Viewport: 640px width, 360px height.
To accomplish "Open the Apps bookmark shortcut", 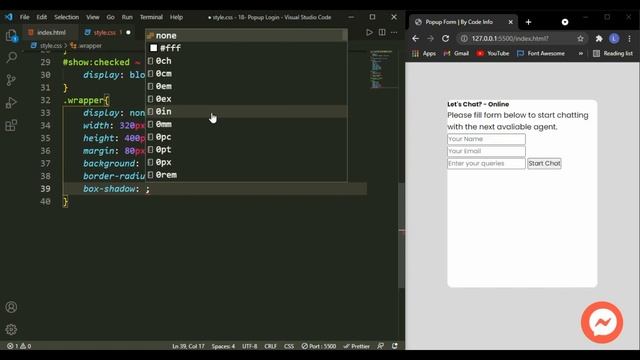I will click(x=424, y=53).
